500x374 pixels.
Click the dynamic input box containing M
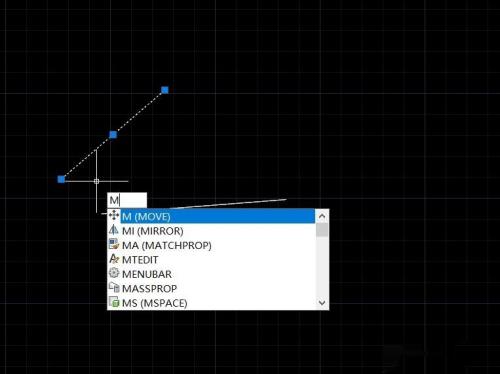(x=127, y=200)
